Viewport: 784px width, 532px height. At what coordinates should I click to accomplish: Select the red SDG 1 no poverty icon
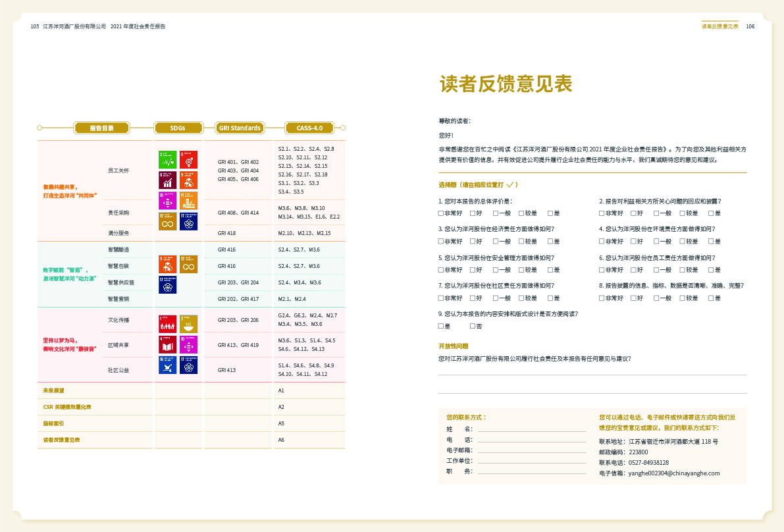point(167,323)
